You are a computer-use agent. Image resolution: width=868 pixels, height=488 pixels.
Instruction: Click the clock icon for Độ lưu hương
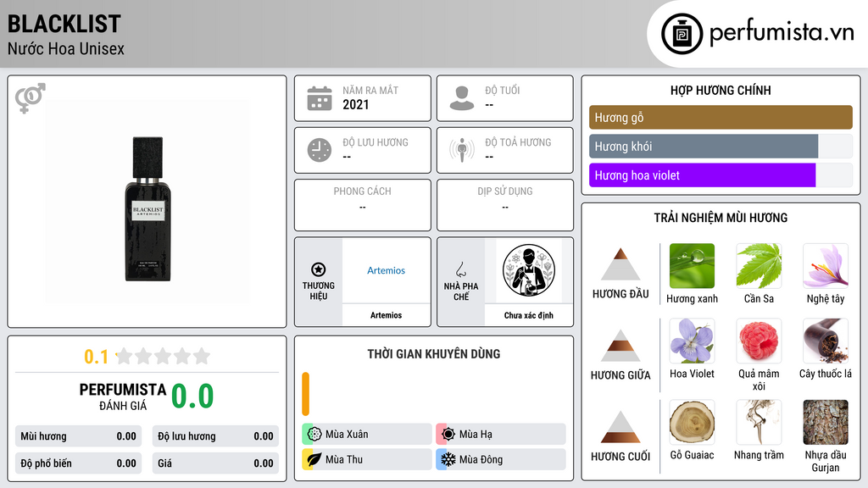320,150
